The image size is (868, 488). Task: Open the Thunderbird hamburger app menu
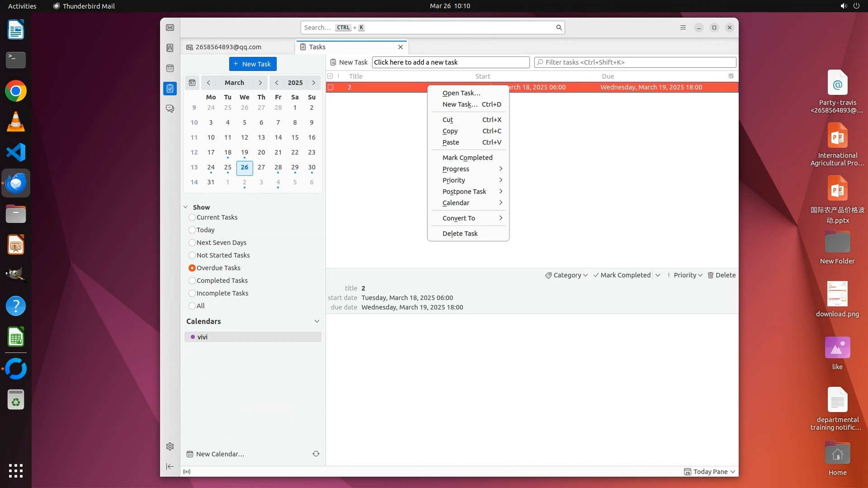tap(683, 28)
